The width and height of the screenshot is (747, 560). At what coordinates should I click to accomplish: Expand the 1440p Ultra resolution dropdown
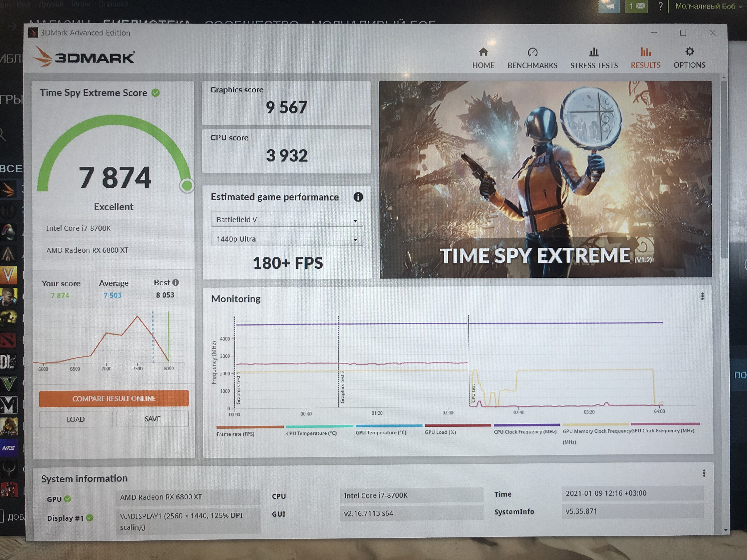[287, 239]
